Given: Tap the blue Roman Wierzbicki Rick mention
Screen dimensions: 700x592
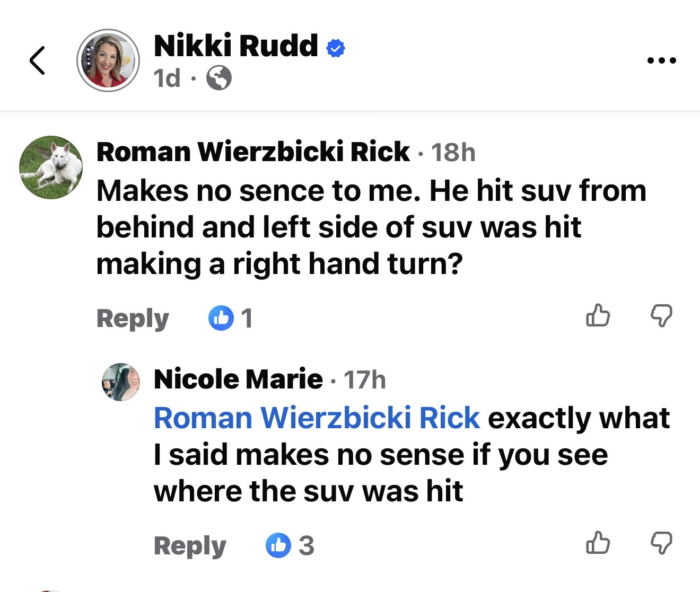Looking at the screenshot, I should pyautogui.click(x=317, y=418).
